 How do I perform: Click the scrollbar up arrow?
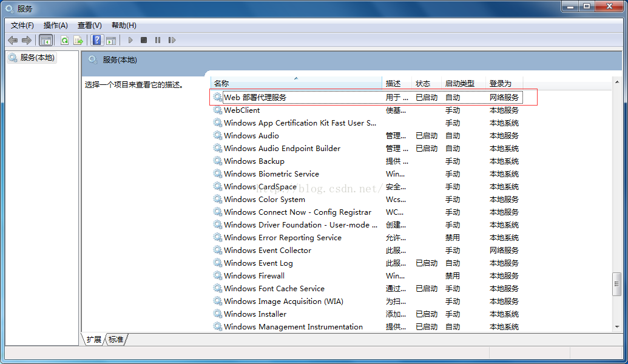pyautogui.click(x=617, y=82)
